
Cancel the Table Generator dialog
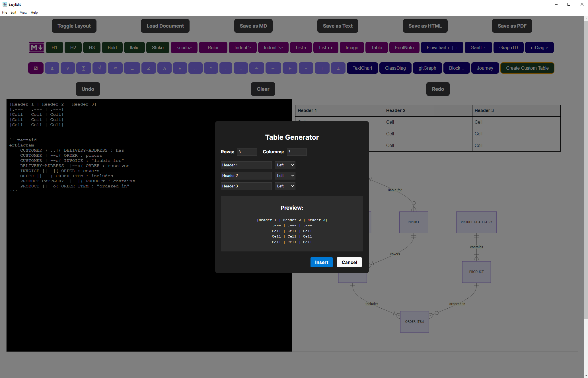pos(349,262)
